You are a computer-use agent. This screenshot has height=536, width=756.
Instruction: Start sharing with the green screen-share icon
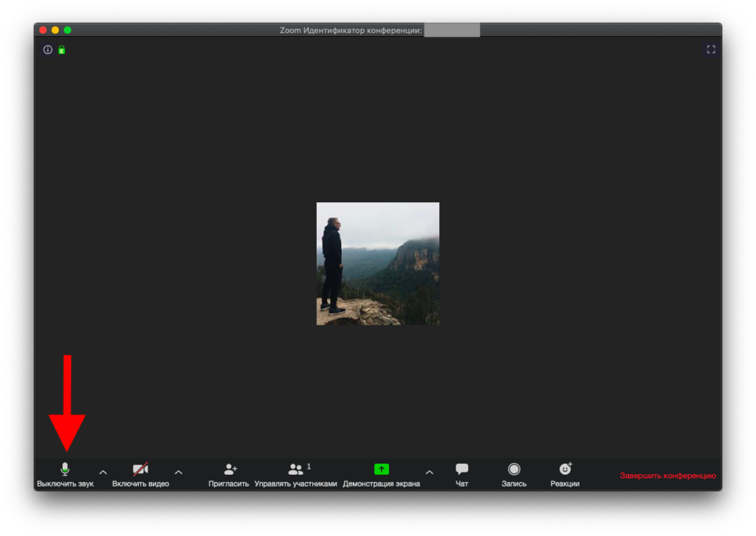381,469
